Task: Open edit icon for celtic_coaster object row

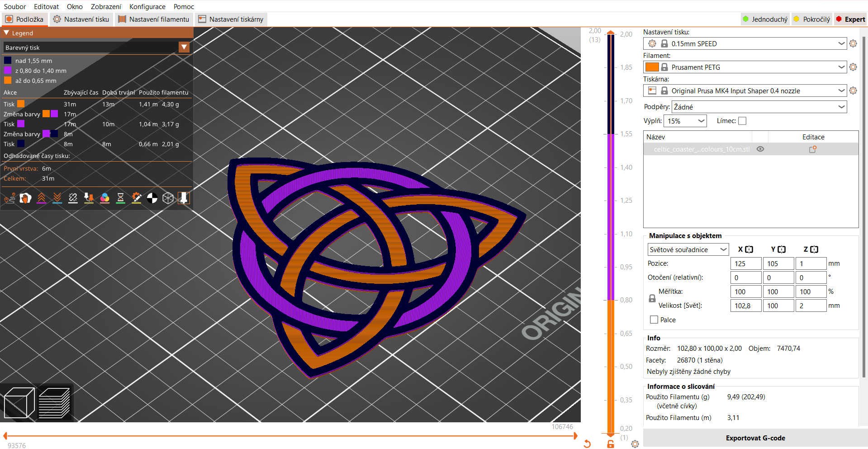Action: (813, 149)
